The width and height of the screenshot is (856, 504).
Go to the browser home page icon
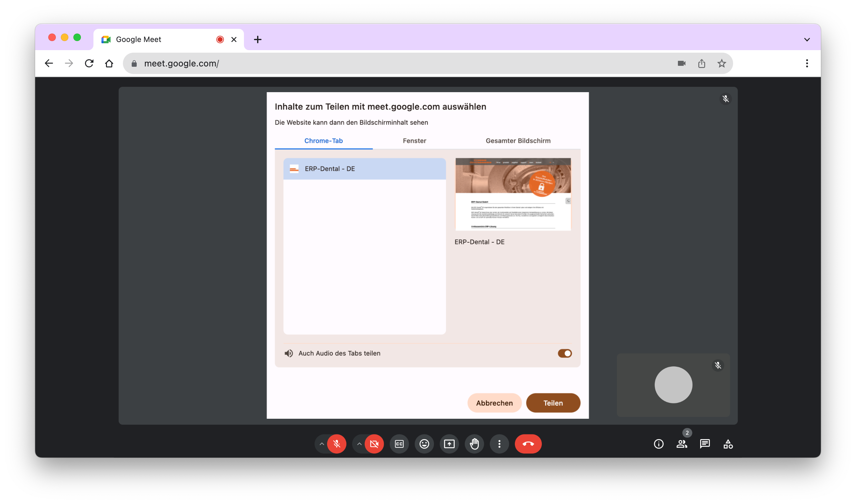[x=109, y=63]
